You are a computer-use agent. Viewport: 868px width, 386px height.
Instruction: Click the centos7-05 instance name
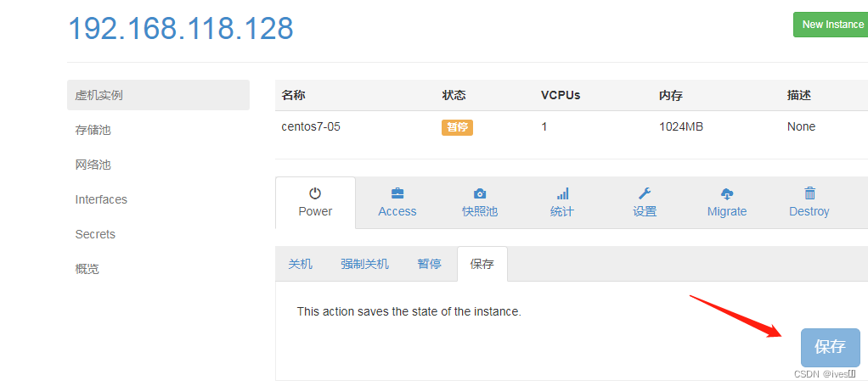coord(311,126)
